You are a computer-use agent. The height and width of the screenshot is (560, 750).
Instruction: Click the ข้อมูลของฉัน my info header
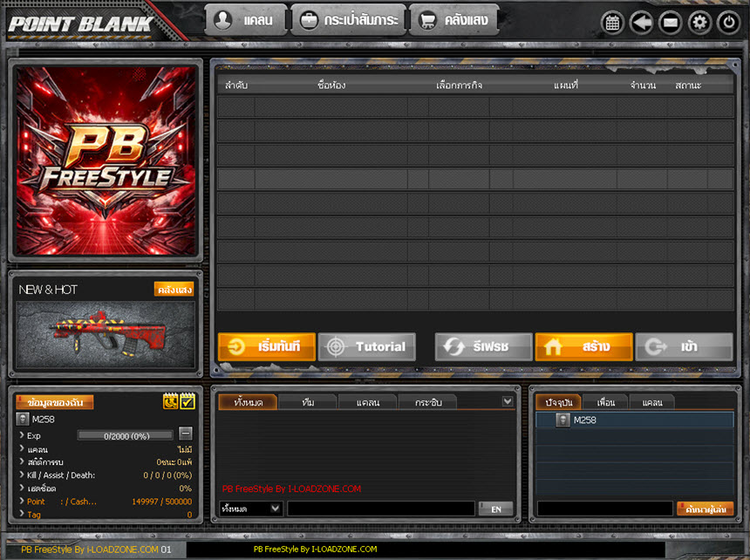tap(55, 402)
